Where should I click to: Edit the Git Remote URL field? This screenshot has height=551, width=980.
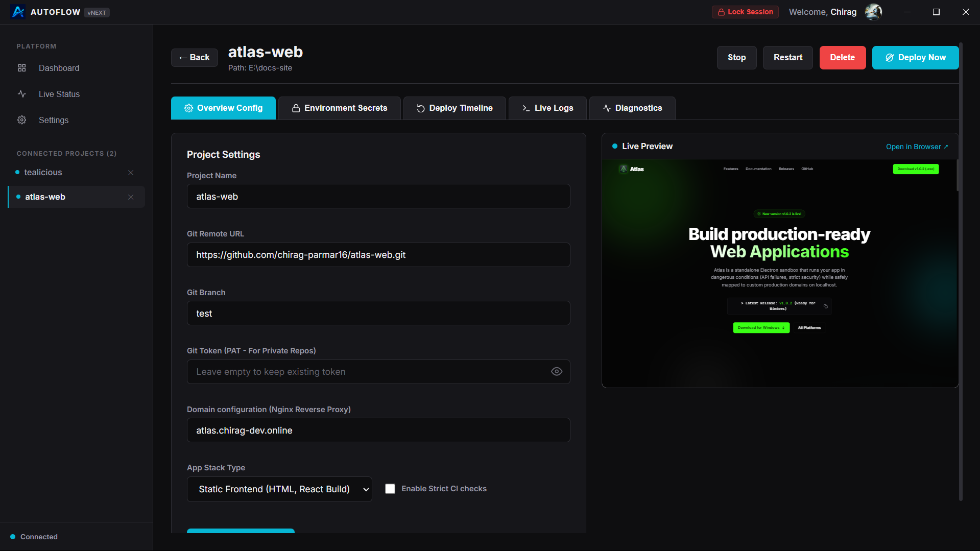click(378, 255)
